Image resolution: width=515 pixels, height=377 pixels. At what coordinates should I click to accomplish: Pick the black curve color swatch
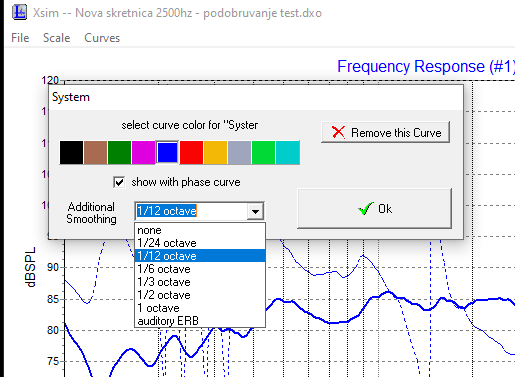pos(71,153)
